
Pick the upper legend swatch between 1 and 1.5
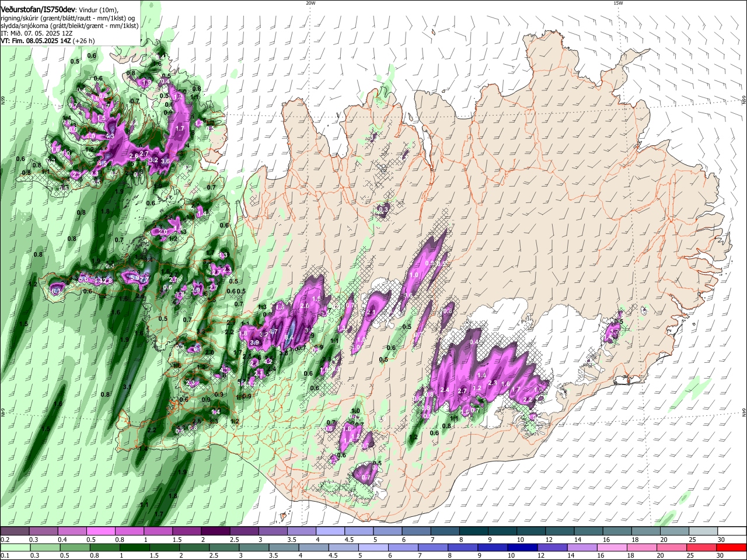click(x=158, y=531)
